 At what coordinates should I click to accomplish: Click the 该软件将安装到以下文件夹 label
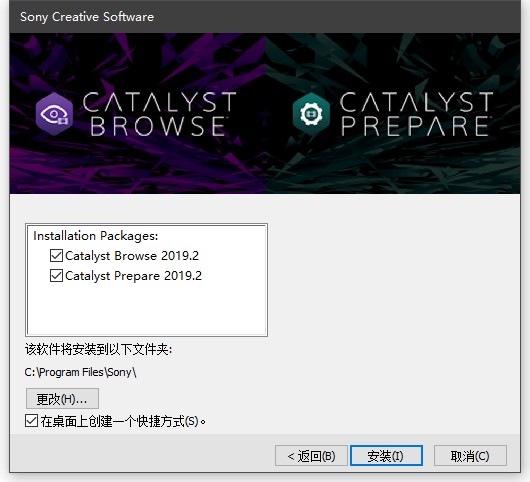(x=98, y=349)
